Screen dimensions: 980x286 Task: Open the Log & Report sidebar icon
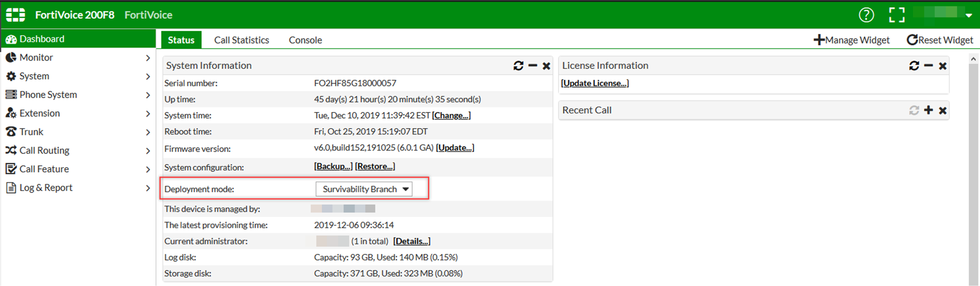point(11,187)
